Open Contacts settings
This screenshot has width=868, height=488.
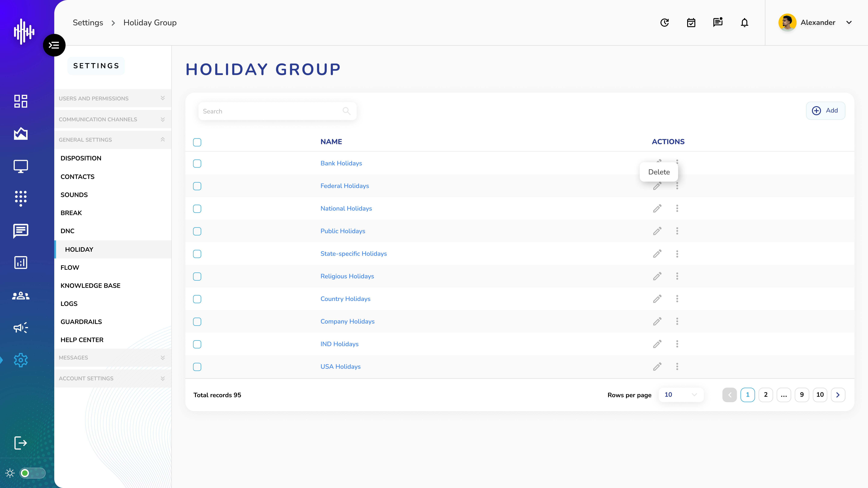77,177
